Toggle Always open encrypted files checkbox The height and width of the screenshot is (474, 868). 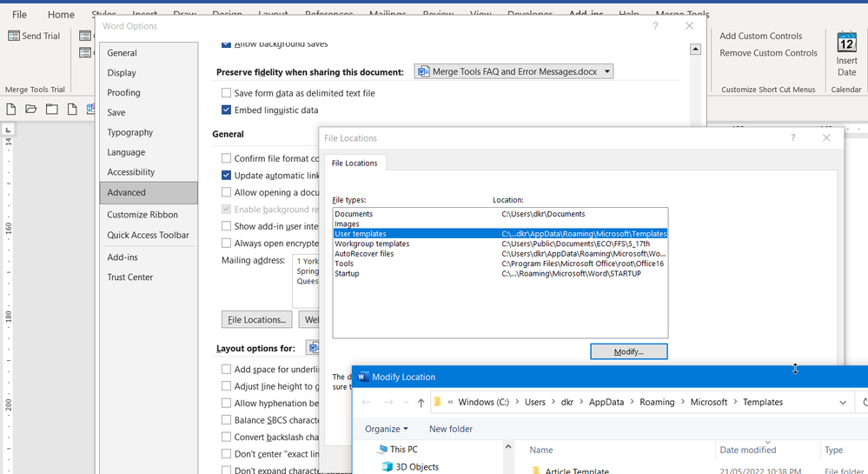click(x=226, y=243)
